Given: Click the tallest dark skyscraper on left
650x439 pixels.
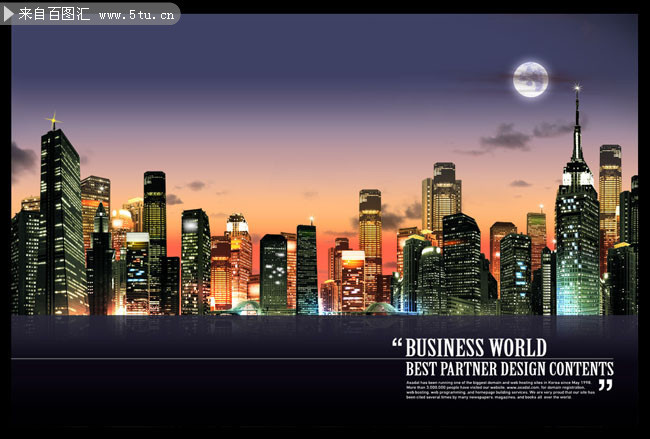Looking at the screenshot, I should (61, 222).
